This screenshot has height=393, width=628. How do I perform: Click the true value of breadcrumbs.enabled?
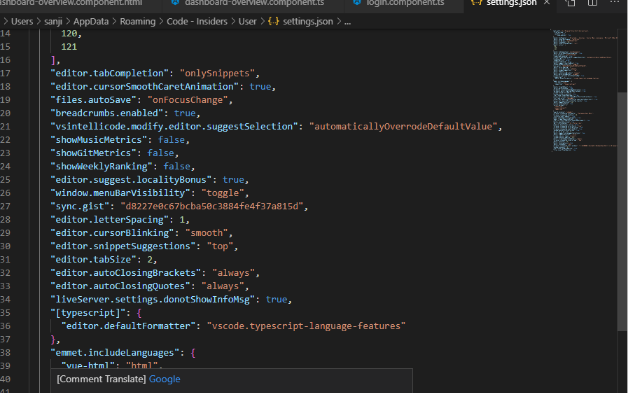pyautogui.click(x=185, y=113)
